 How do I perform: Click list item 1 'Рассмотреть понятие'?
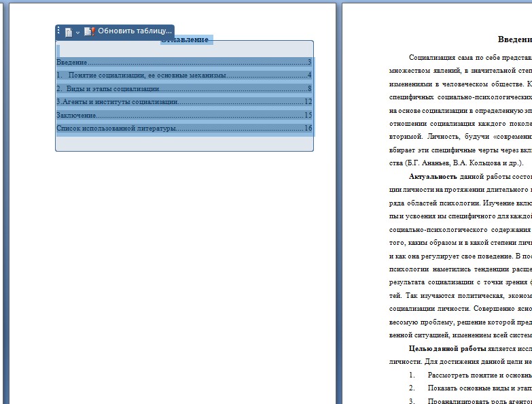tap(479, 375)
